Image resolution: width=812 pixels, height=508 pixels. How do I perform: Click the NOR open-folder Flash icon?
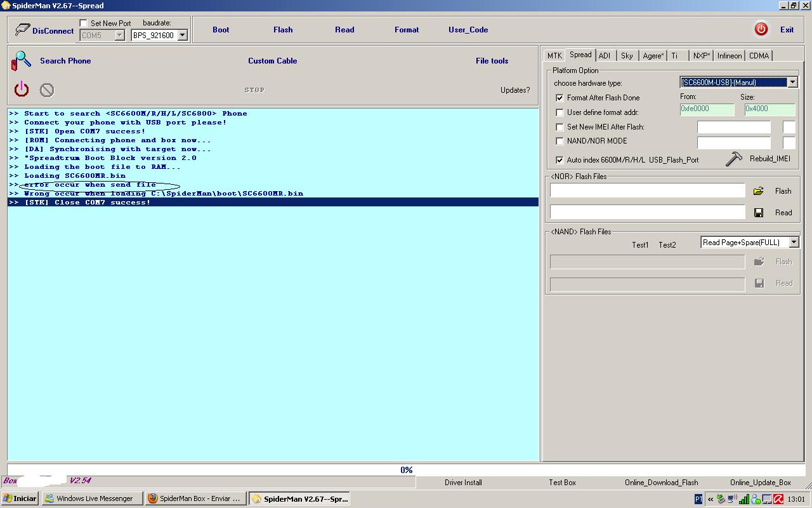(759, 191)
